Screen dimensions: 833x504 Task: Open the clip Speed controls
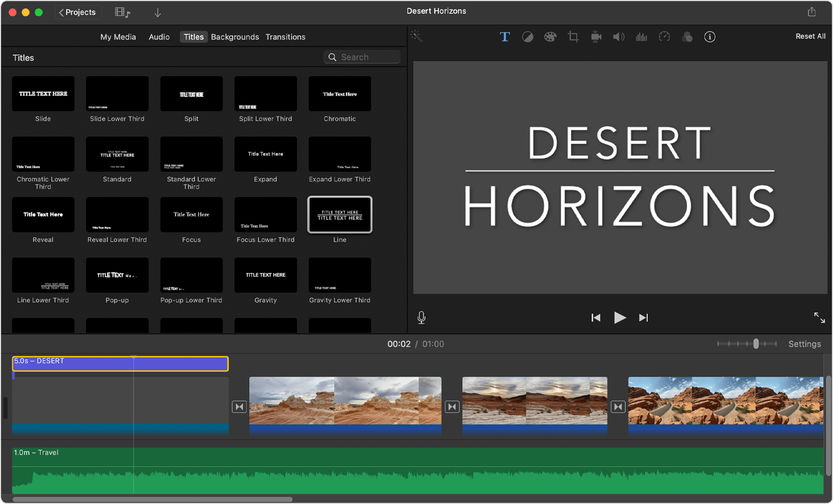click(664, 36)
